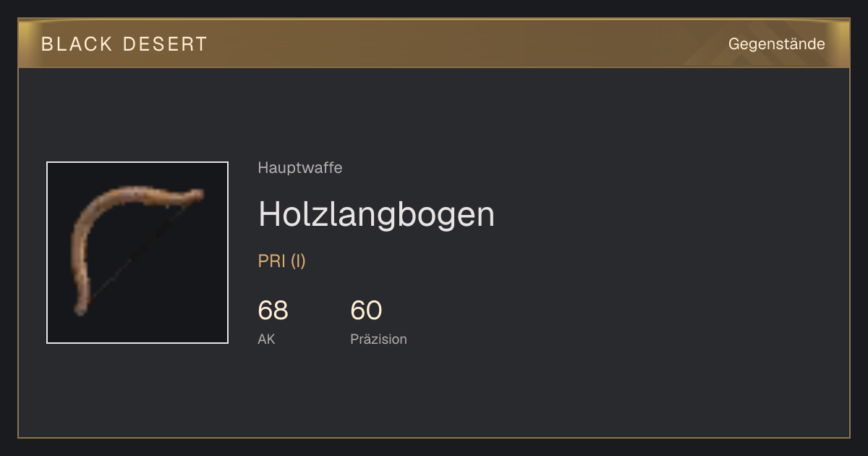The height and width of the screenshot is (456, 868).
Task: Open the BLACK DESERT title in the header
Action: click(x=124, y=44)
